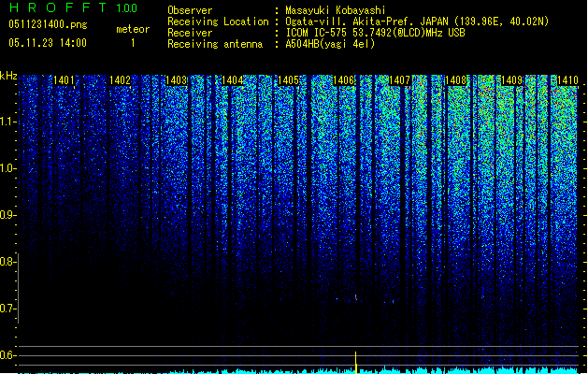Image resolution: width=588 pixels, height=374 pixels.
Task: Click the 0511231400.png filename text
Action: tap(48, 24)
